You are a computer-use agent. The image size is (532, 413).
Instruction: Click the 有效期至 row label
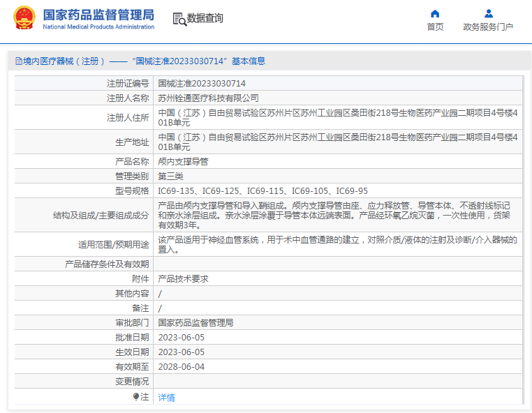pos(132,366)
